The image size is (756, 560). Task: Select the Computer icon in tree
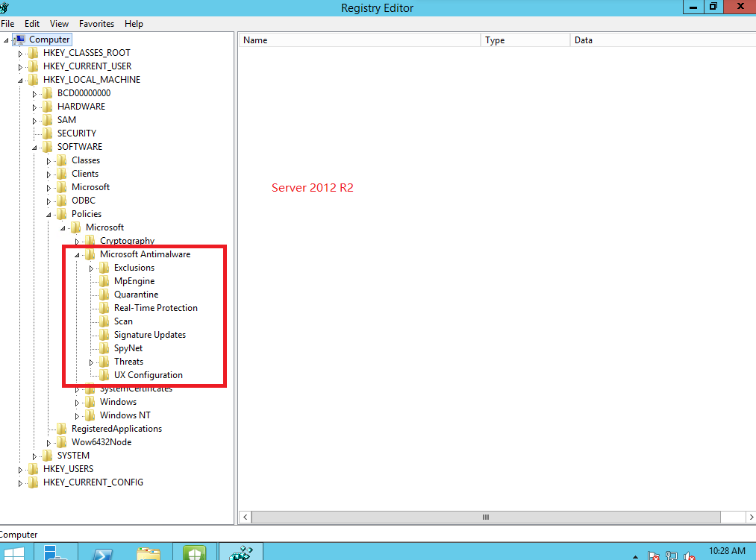19,40
